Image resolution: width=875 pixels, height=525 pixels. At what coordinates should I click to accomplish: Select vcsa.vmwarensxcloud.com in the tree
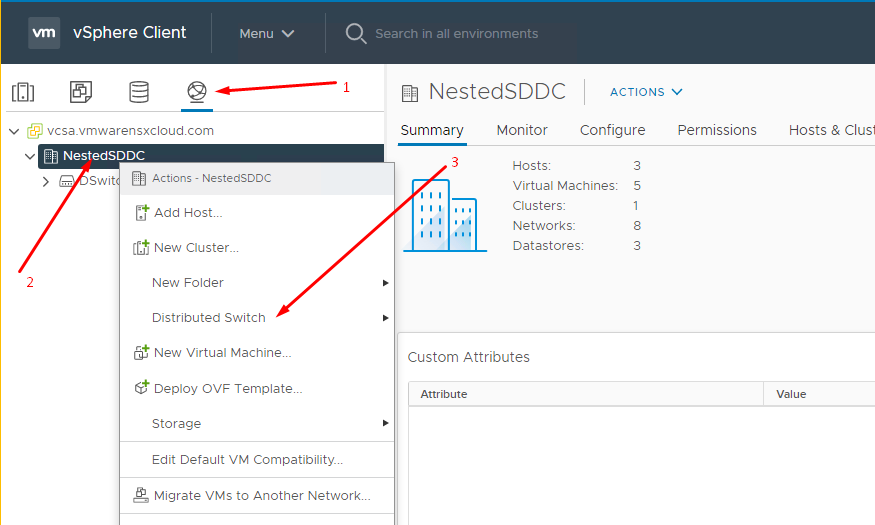pyautogui.click(x=130, y=131)
